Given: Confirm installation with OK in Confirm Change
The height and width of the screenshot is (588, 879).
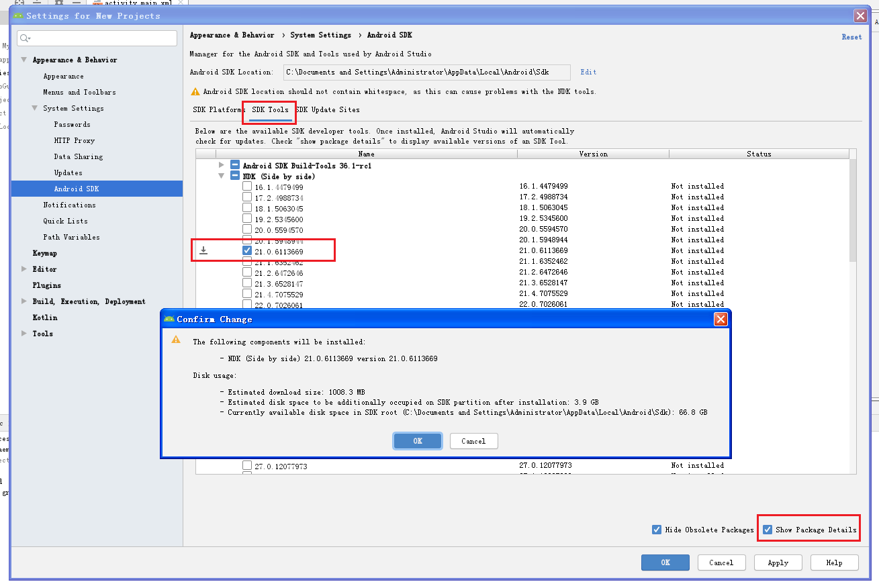Looking at the screenshot, I should coord(418,441).
